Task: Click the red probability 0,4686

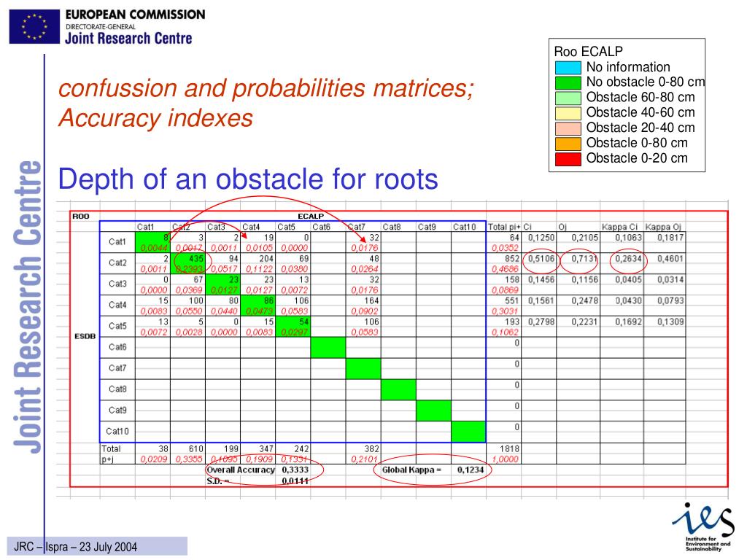Action: click(505, 269)
